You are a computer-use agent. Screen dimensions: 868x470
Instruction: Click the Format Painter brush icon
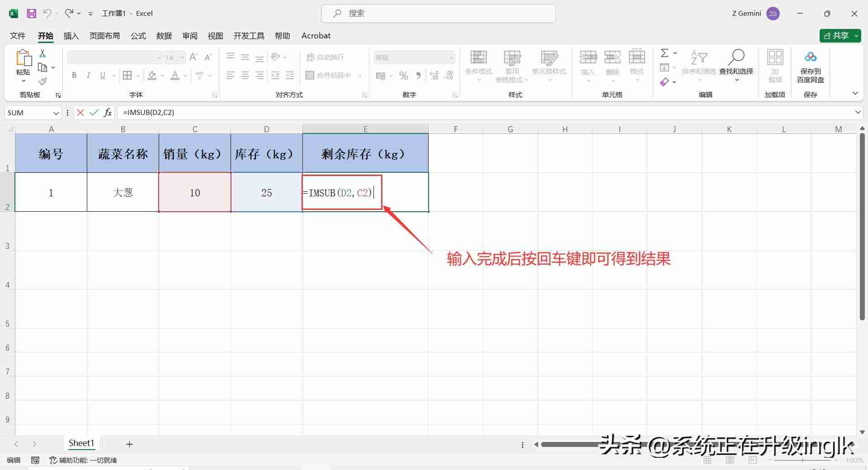pyautogui.click(x=43, y=81)
